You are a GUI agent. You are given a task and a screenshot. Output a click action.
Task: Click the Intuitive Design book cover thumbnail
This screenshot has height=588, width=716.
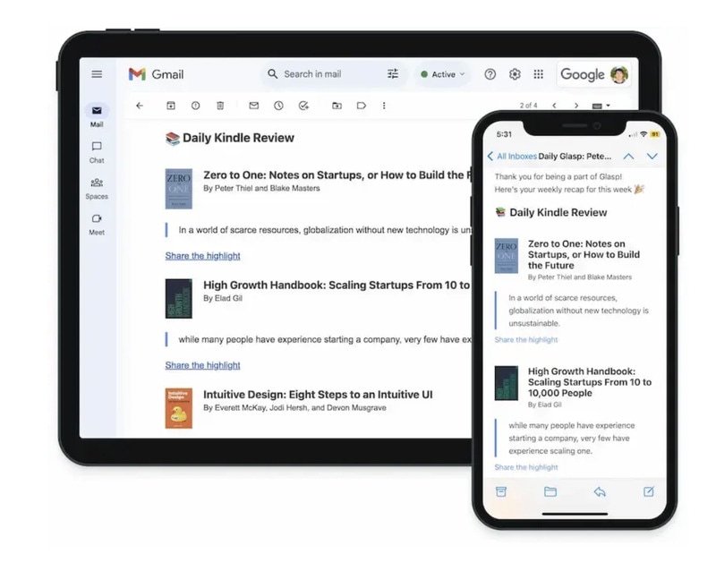[178, 407]
